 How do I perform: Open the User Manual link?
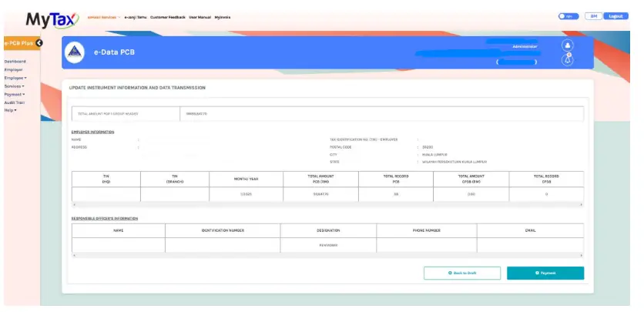pyautogui.click(x=200, y=17)
